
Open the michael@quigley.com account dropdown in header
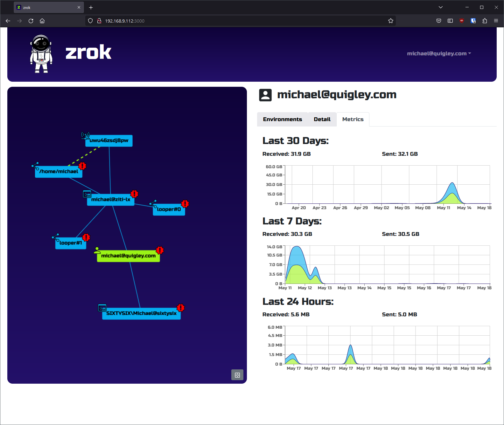(x=439, y=54)
